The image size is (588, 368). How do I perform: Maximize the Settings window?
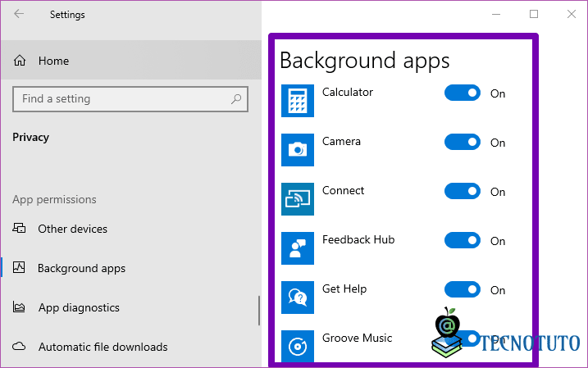[x=534, y=14]
